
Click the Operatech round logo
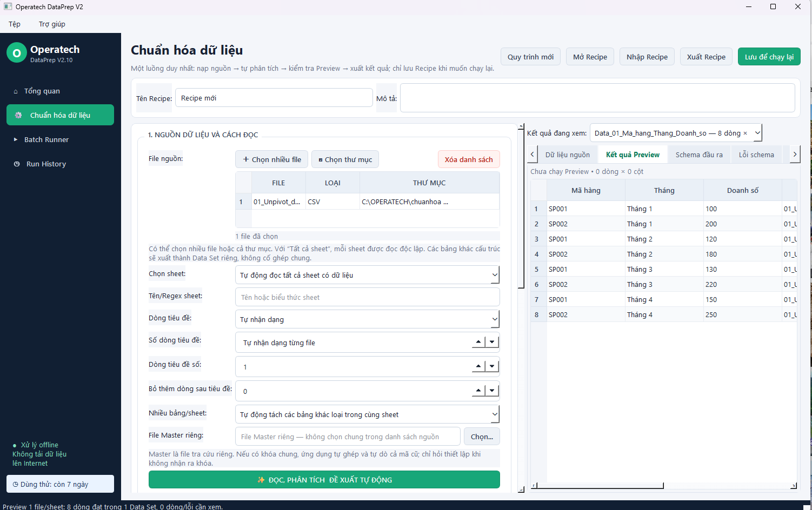pos(17,53)
